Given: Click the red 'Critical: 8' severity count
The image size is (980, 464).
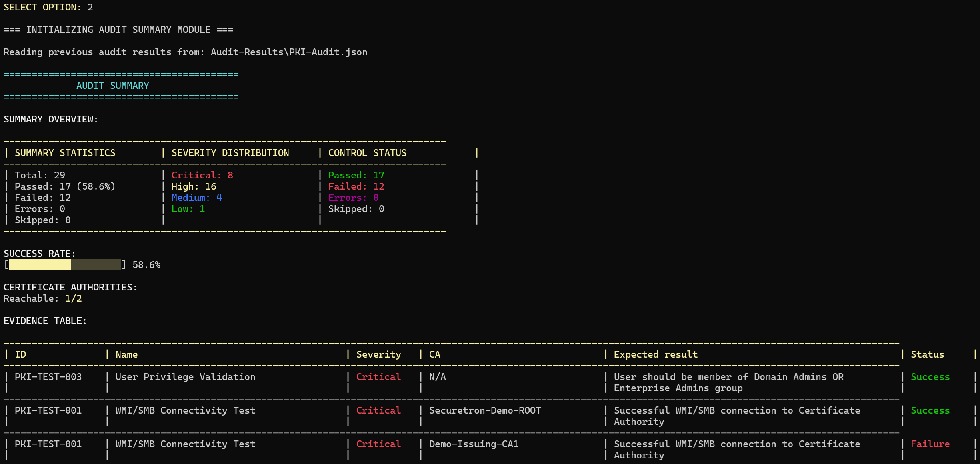Looking at the screenshot, I should (x=202, y=175).
